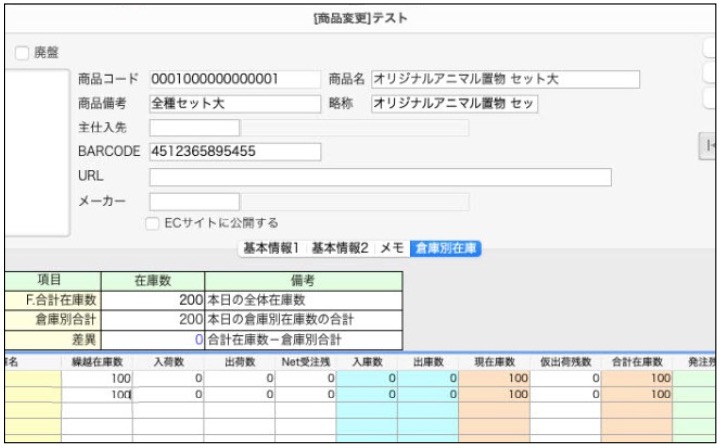Select the BARCODE input field
Image resolution: width=723 pixels, height=448 pixels.
pyautogui.click(x=234, y=151)
